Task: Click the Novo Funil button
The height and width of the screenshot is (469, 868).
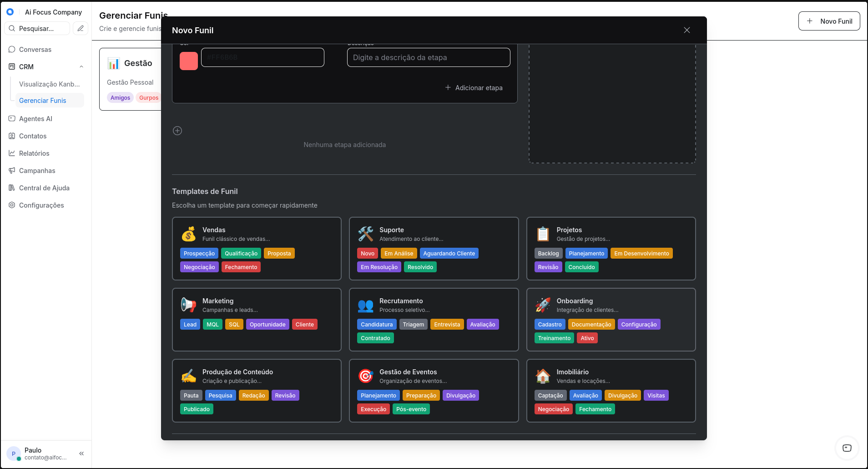Action: pos(828,21)
